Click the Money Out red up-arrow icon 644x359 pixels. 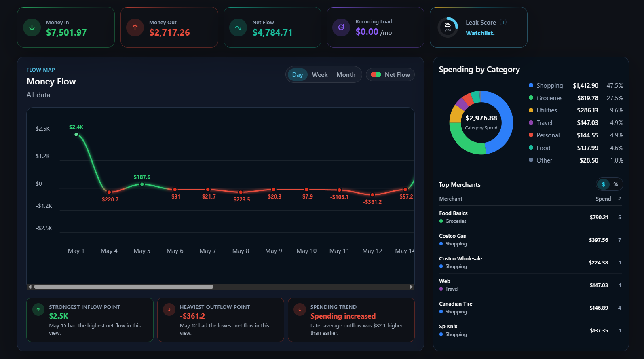tap(135, 27)
